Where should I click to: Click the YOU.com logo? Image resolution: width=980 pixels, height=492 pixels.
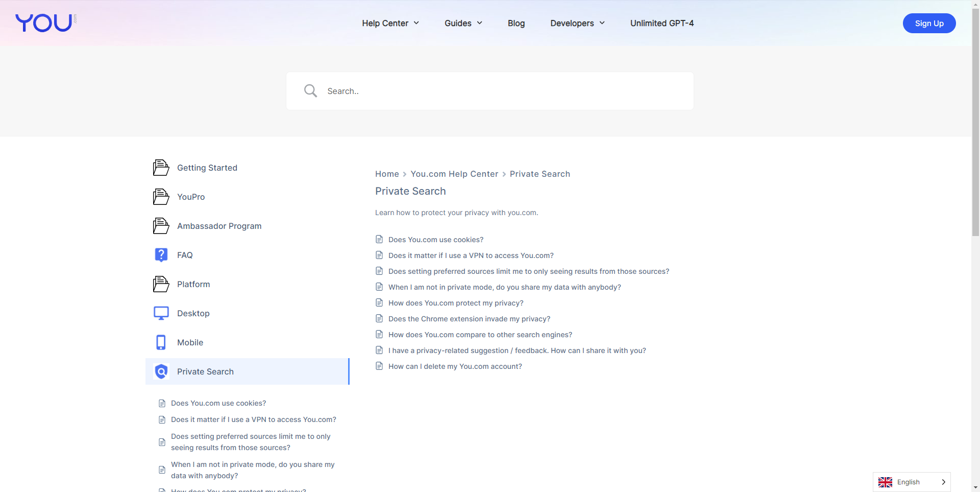(46, 23)
